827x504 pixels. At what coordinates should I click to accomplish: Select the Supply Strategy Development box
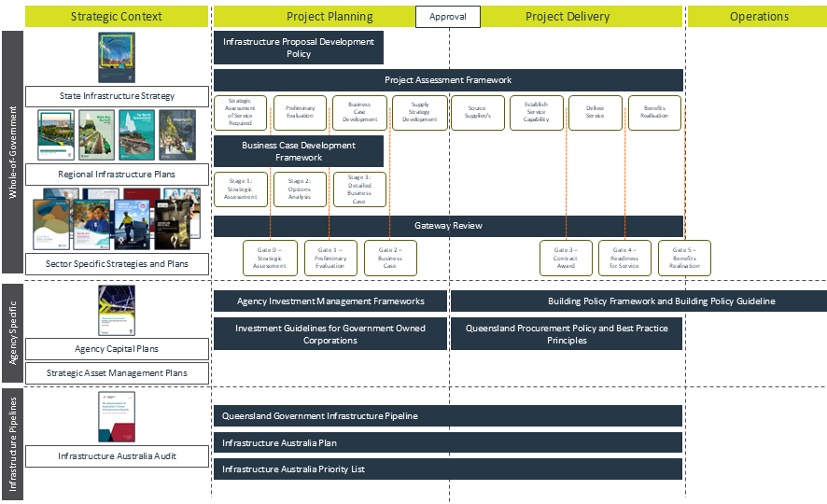420,112
